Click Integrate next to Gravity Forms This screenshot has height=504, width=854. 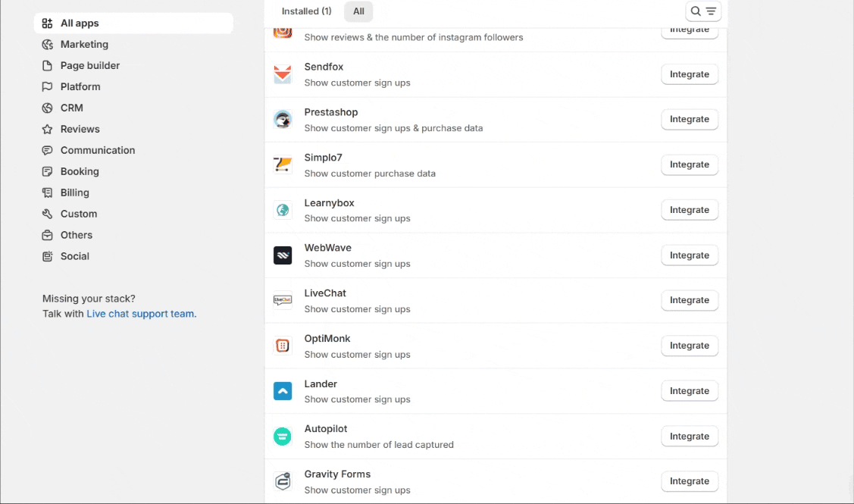[689, 481]
